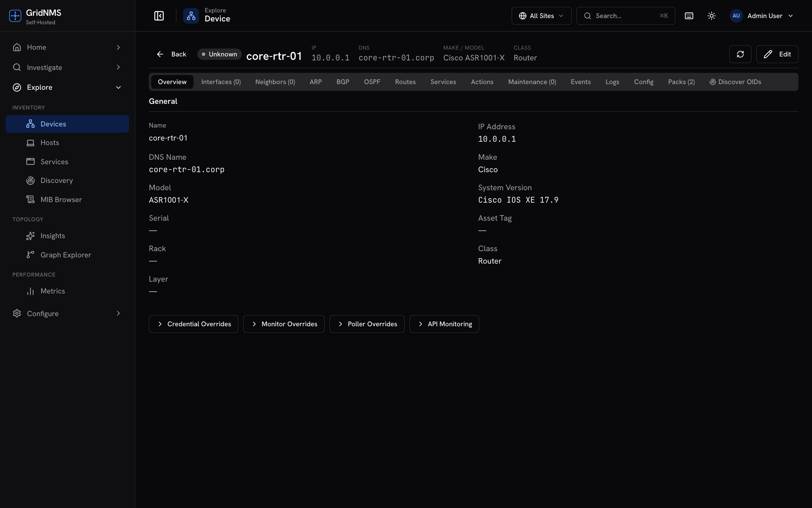Image resolution: width=812 pixels, height=508 pixels.
Task: Click the Search input field
Action: [625, 16]
